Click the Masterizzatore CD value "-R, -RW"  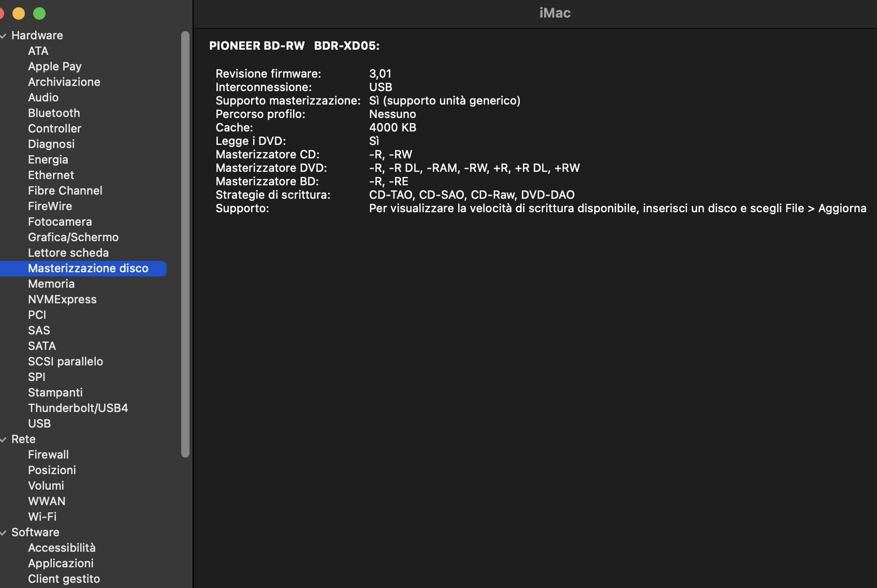(x=390, y=154)
